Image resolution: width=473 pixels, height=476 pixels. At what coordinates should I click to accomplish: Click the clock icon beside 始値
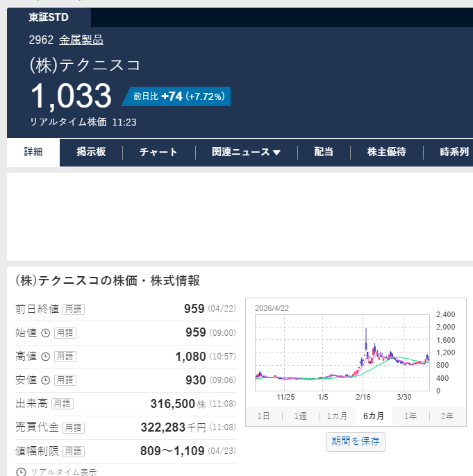[x=46, y=333]
